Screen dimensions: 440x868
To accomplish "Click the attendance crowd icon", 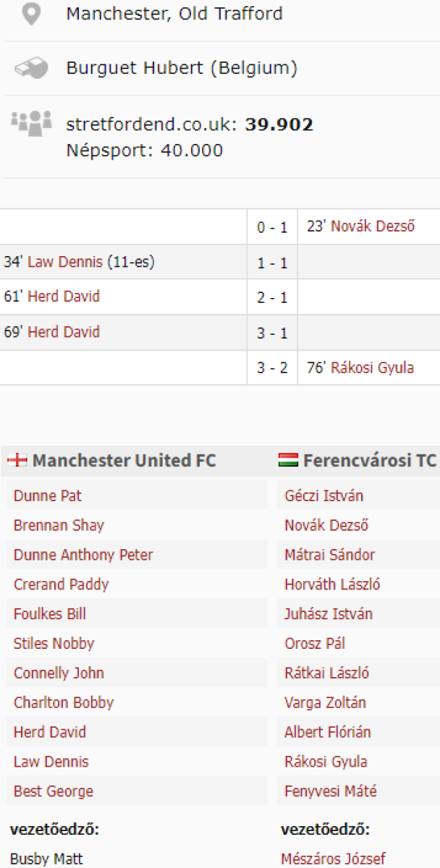I will [x=31, y=123].
